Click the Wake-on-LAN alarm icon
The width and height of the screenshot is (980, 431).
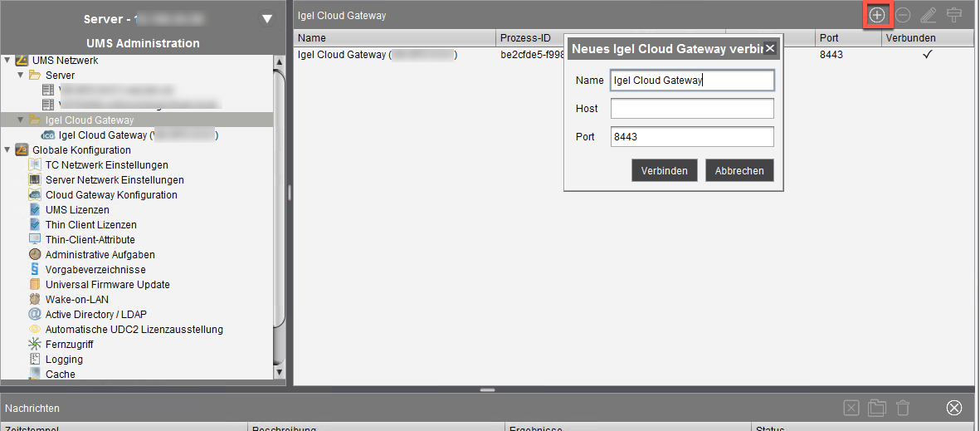point(35,300)
